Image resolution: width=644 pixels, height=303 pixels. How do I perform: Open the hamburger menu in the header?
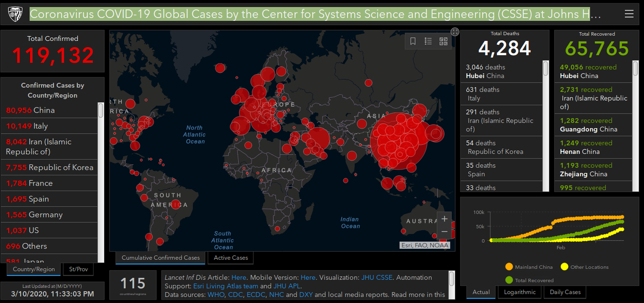click(x=629, y=14)
